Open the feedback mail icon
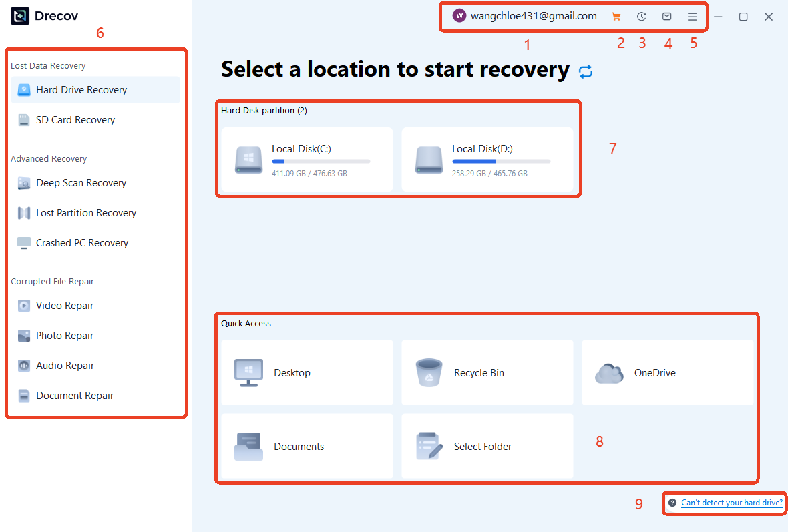Image resolution: width=788 pixels, height=532 pixels. (666, 17)
